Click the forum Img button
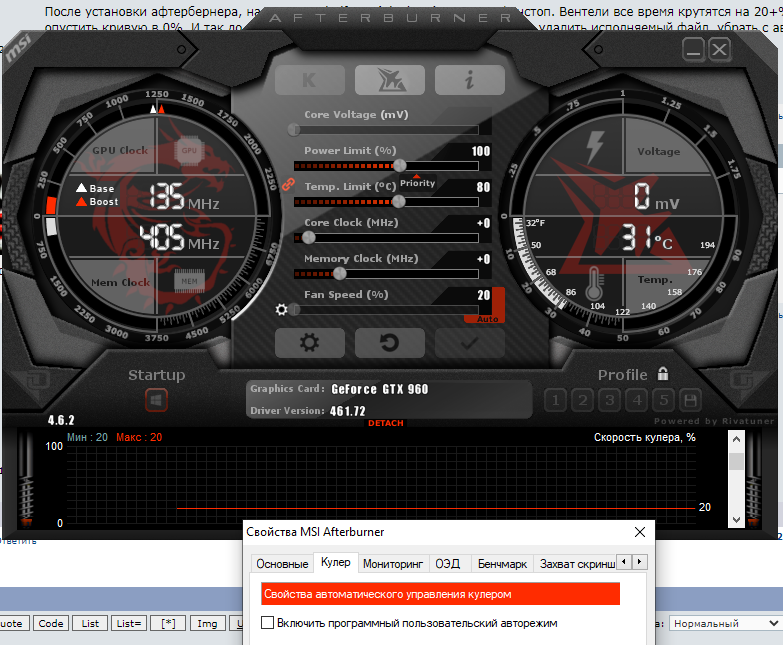This screenshot has height=645, width=783. [207, 624]
